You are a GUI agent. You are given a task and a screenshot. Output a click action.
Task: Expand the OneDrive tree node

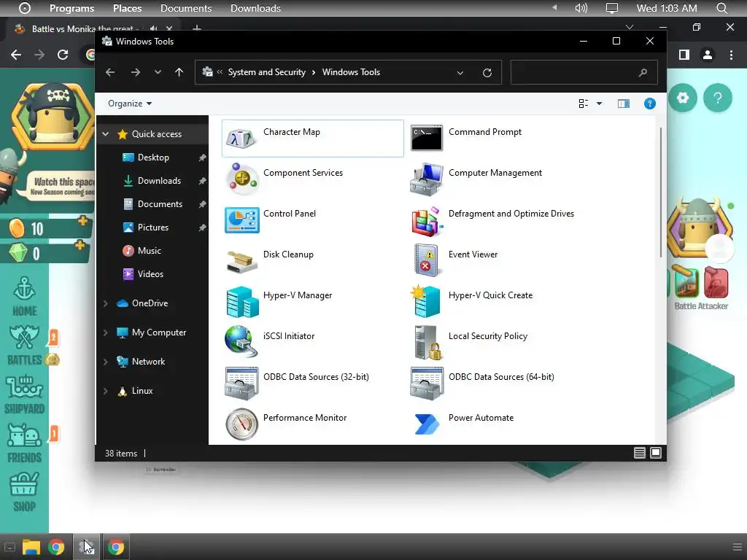click(x=106, y=303)
